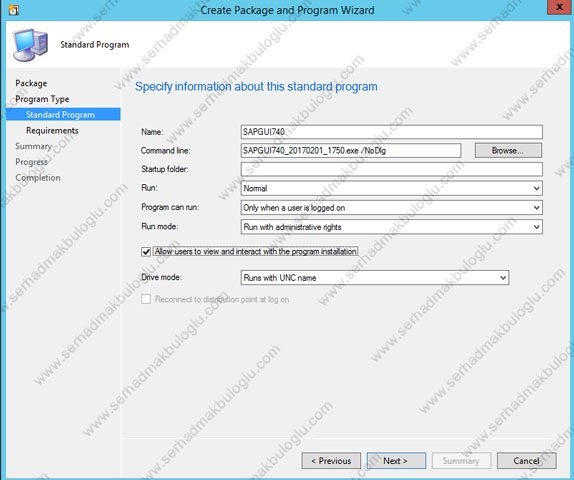Viewport: 574px width, 480px height.
Task: Click the Summary step in sidebar
Action: coord(33,146)
